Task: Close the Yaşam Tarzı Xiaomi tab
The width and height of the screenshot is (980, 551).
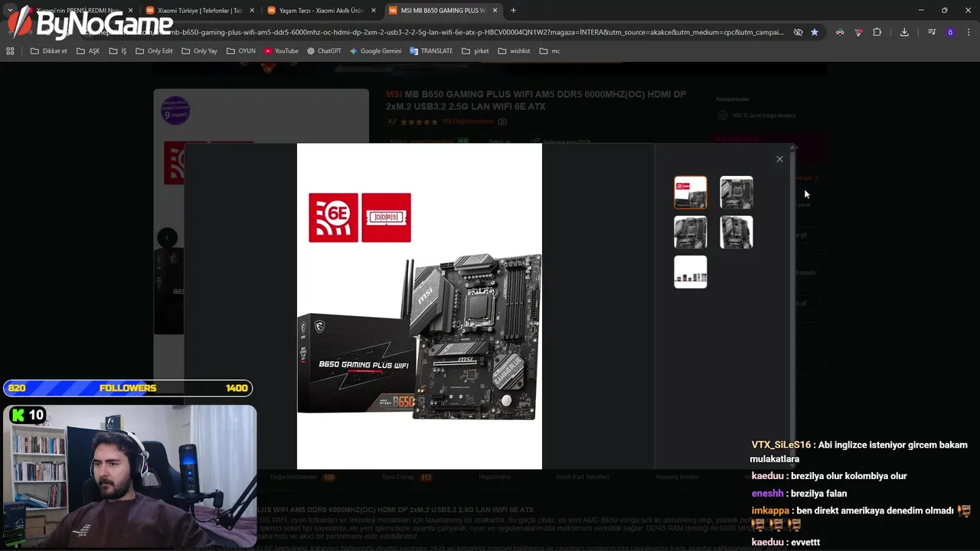Action: pos(374,11)
